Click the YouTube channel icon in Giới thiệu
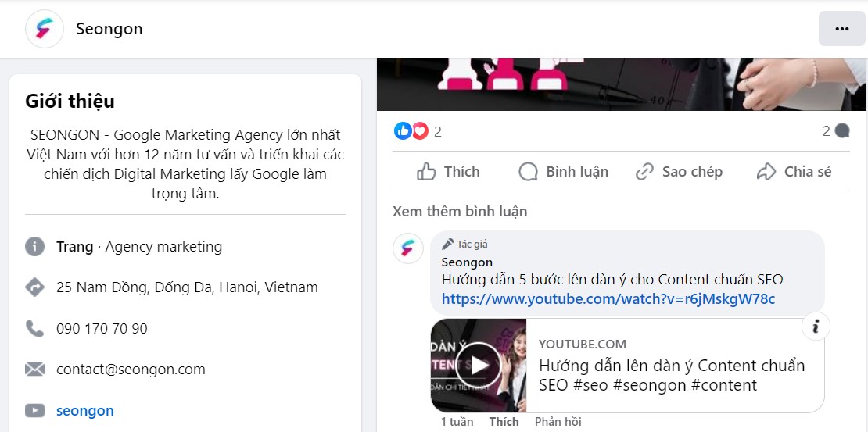 pyautogui.click(x=34, y=410)
